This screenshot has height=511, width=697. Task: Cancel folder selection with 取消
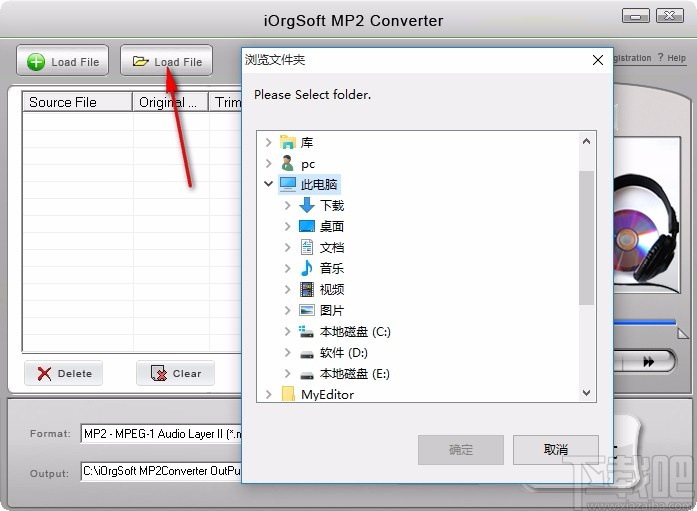click(556, 450)
